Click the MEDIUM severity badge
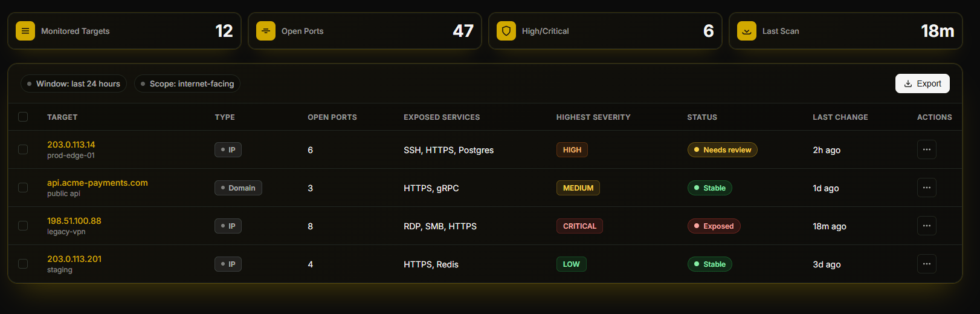980x314 pixels. click(x=578, y=188)
